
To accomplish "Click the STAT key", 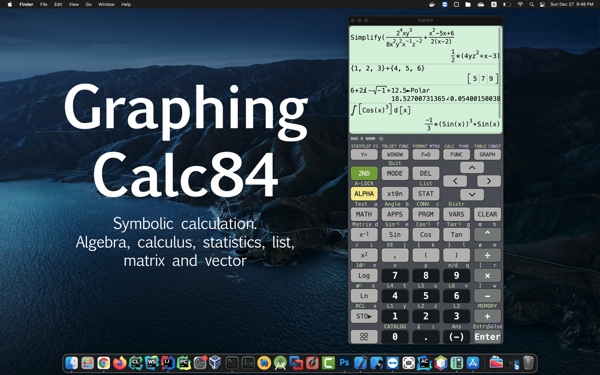I will click(426, 194).
